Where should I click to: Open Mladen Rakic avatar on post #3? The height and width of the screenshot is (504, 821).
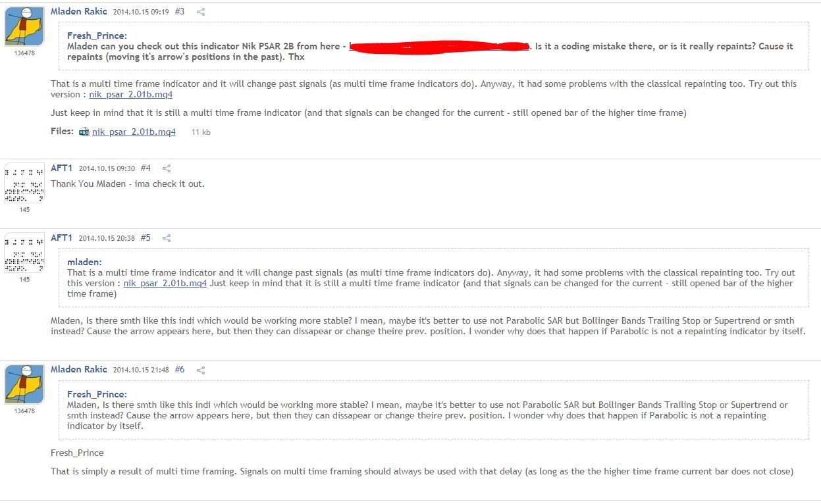click(x=24, y=27)
